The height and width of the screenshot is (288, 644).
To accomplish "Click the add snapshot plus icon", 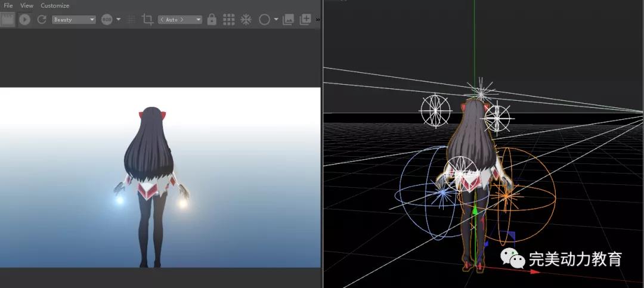I will [x=305, y=20].
